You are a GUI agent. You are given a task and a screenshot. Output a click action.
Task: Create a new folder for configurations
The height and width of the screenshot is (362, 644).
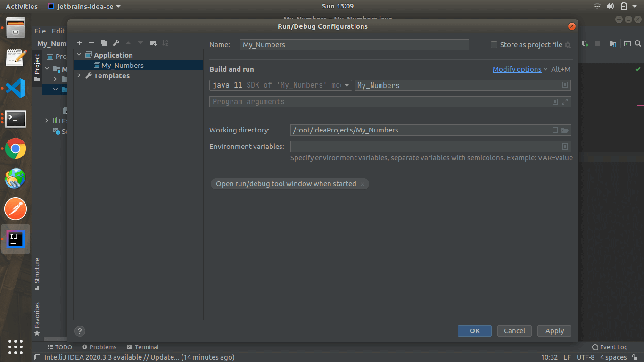click(x=153, y=43)
